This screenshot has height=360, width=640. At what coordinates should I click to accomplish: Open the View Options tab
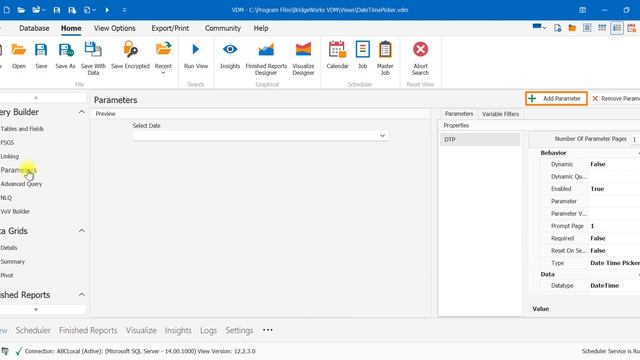pos(115,28)
